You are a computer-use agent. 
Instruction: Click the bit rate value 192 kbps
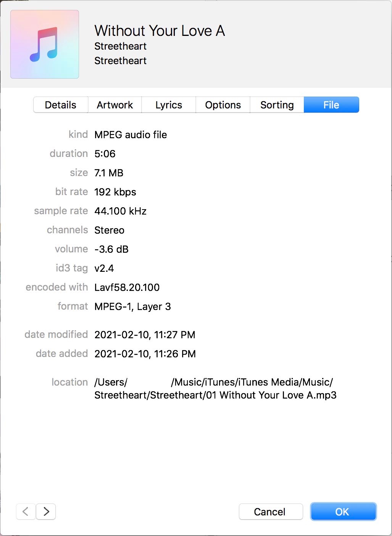click(115, 192)
